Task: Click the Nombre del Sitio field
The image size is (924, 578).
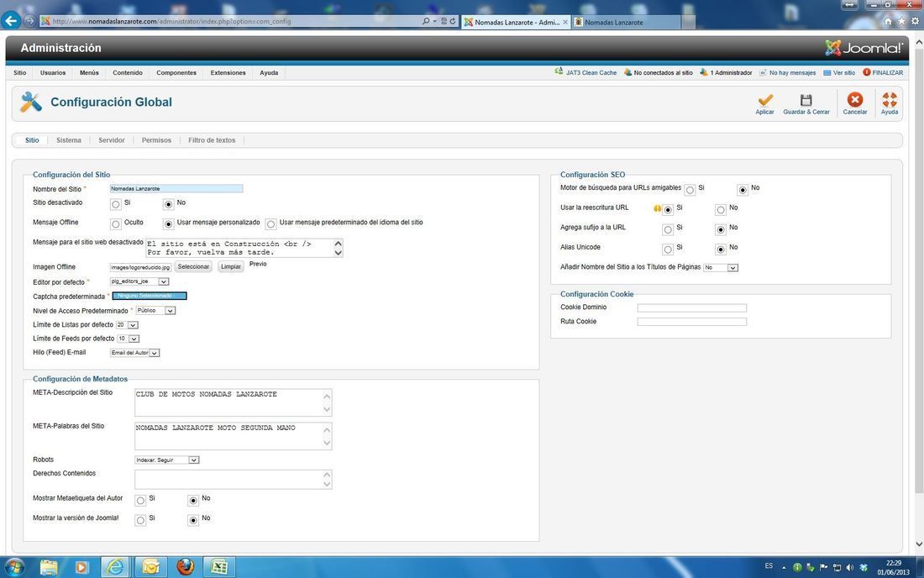Action: coord(176,188)
